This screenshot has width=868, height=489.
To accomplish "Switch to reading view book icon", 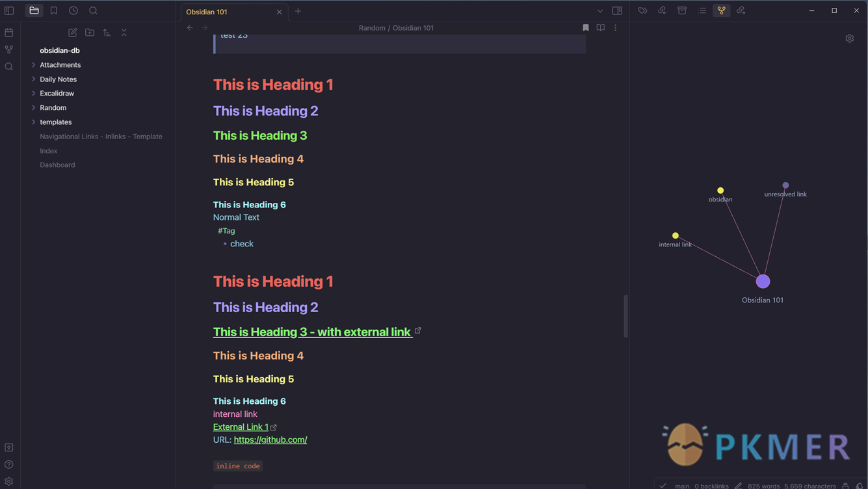I will coord(600,28).
